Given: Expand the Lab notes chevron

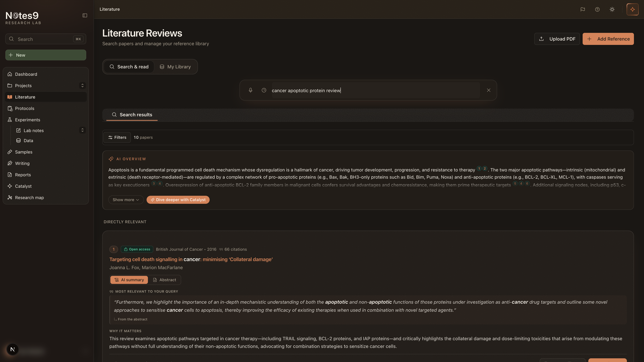Looking at the screenshot, I should tap(82, 130).
